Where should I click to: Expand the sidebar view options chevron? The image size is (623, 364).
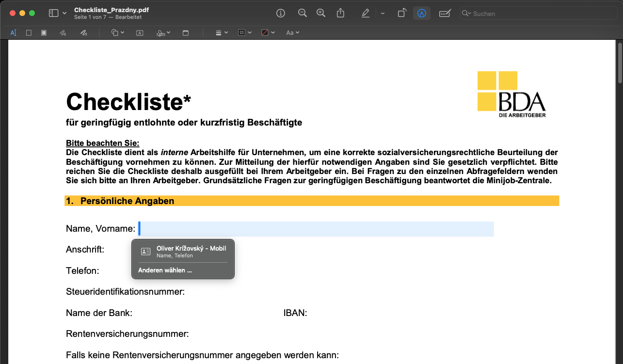pos(65,13)
